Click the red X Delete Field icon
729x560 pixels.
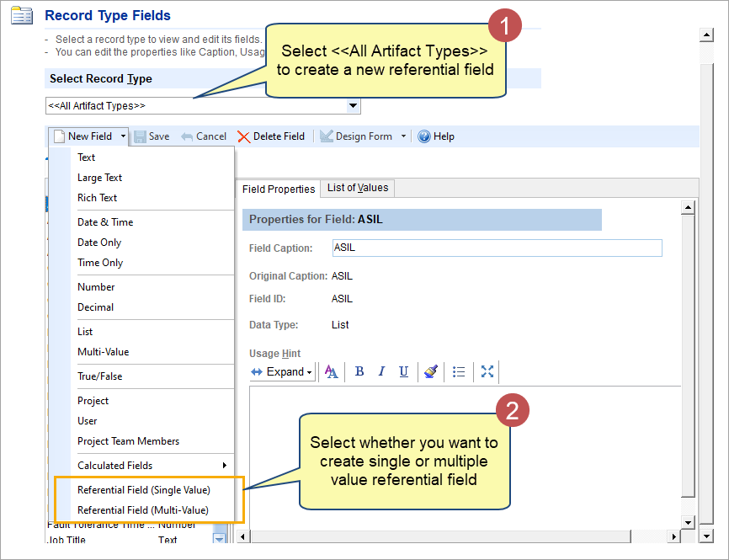[243, 136]
